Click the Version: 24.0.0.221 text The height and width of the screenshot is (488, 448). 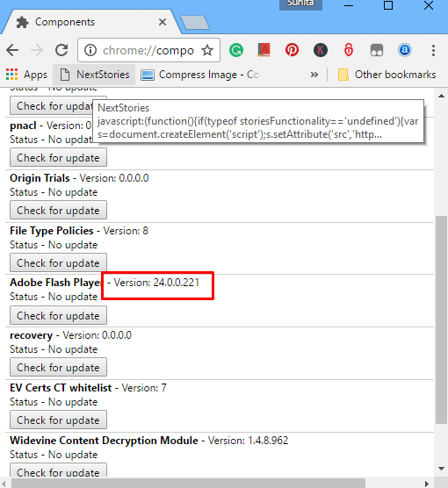pyautogui.click(x=156, y=283)
